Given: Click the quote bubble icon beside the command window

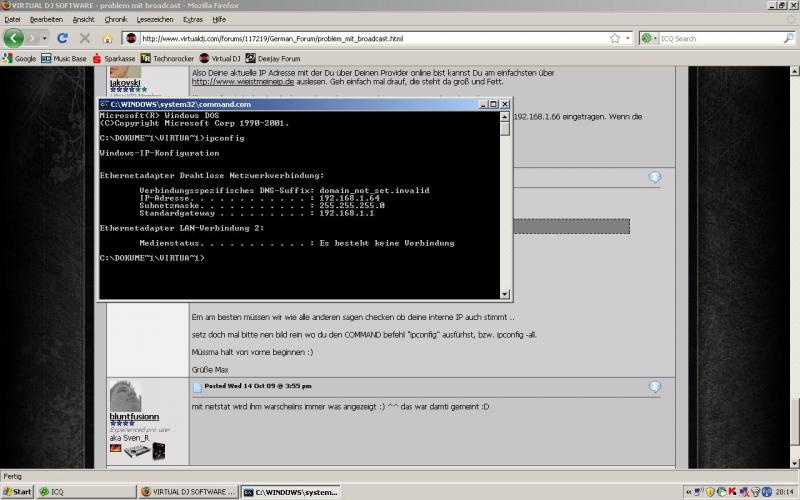Looking at the screenshot, I should (655, 177).
